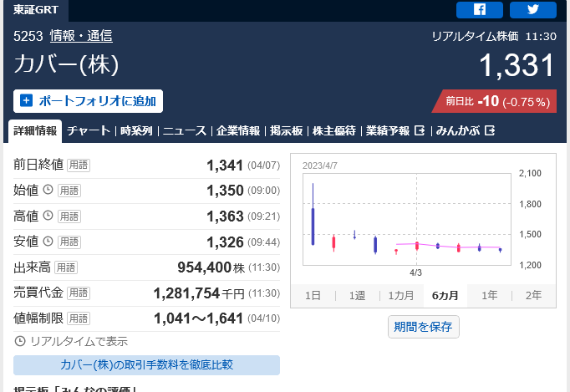
Task: Add カバー(株) to portfolio
Action: (x=88, y=101)
